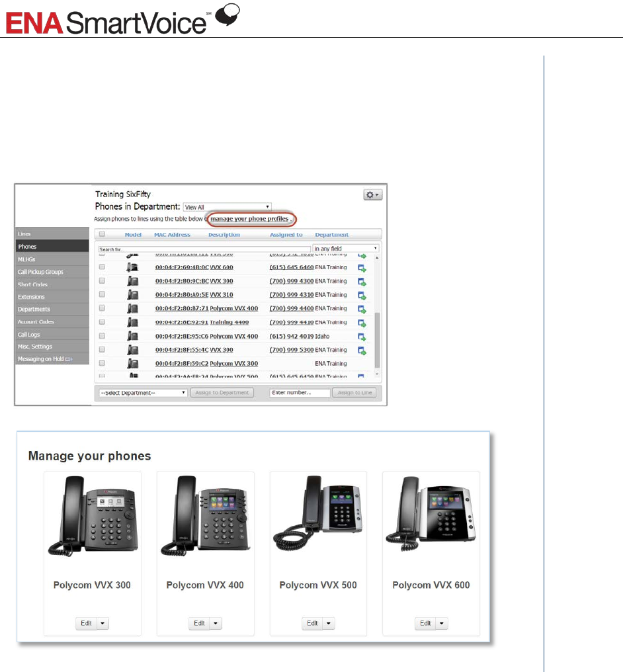
Task: Expand Edit options arrow for Polycom VVX 500
Action: coord(329,623)
